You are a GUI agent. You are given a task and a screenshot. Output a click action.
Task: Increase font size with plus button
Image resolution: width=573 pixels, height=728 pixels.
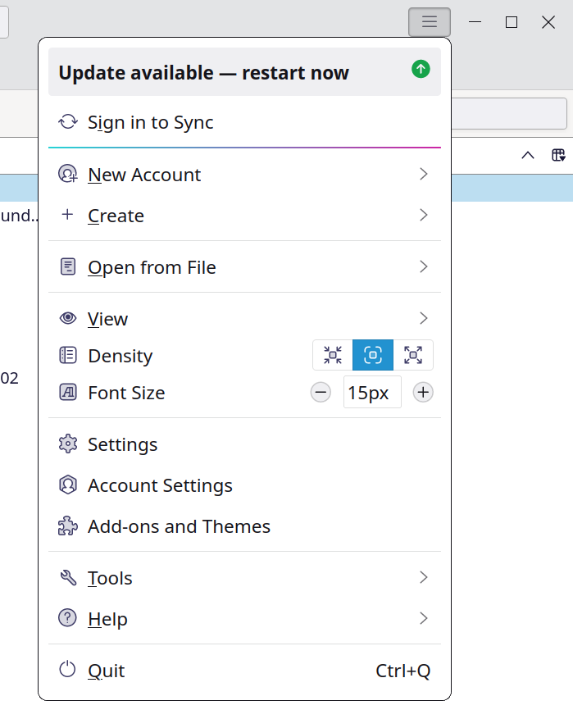[423, 393]
